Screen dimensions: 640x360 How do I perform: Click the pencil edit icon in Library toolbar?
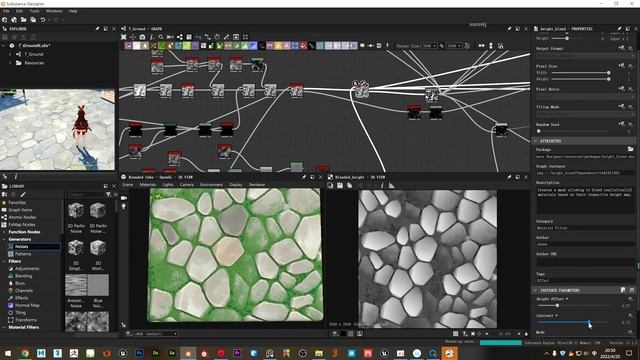click(x=23, y=195)
